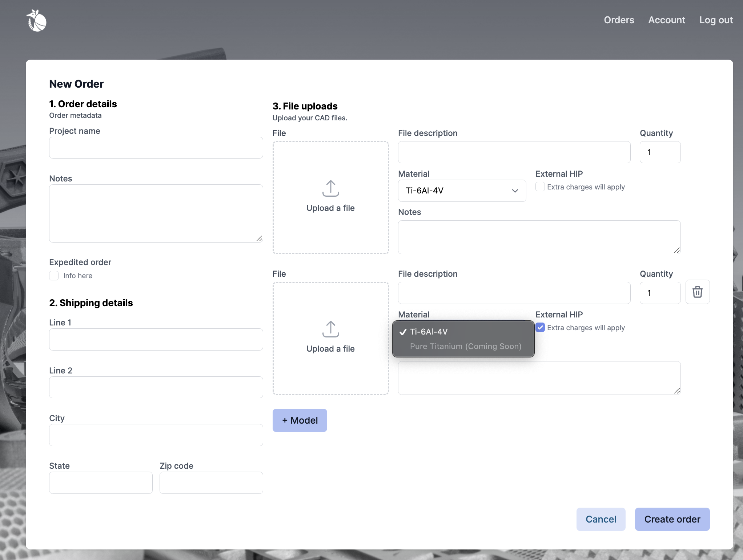This screenshot has height=560, width=743.
Task: Click Orders menu item in navigation
Action: tap(619, 19)
